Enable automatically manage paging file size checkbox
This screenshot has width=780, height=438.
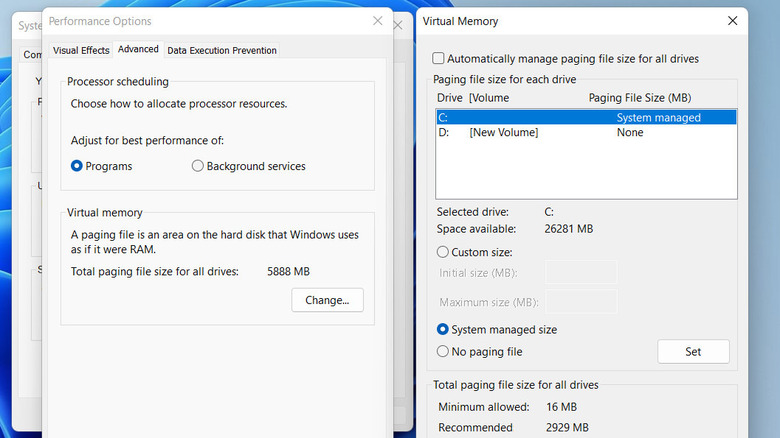pos(438,59)
